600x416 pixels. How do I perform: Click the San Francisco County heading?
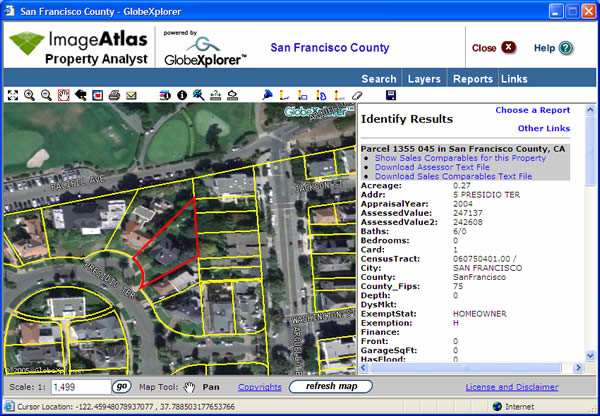330,48
